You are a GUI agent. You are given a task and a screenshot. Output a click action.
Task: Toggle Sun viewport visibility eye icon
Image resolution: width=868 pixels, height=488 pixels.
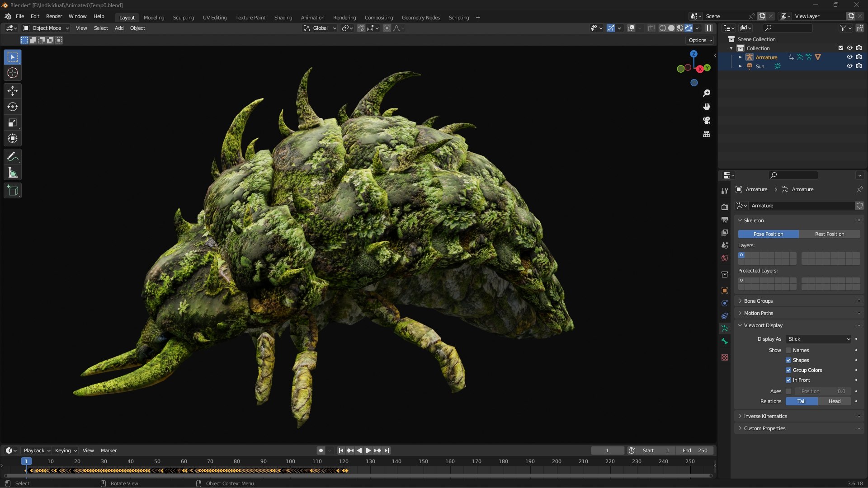pyautogui.click(x=849, y=66)
